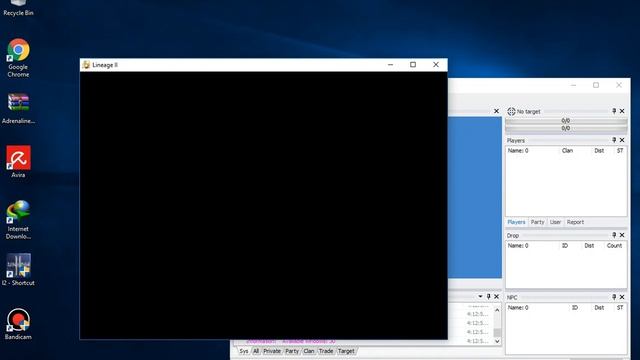
Task: Pin the No target panel
Action: [x=614, y=111]
